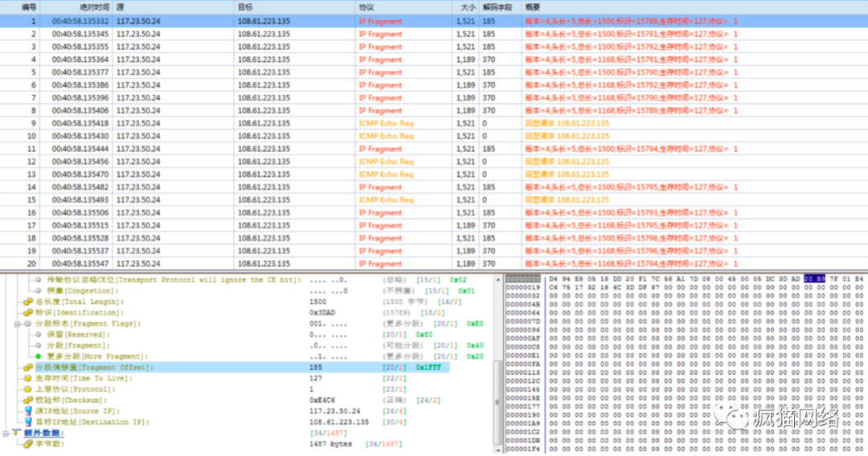Image resolution: width=868 pixels, height=456 pixels.
Task: Select packet number 1 row
Action: (434, 21)
